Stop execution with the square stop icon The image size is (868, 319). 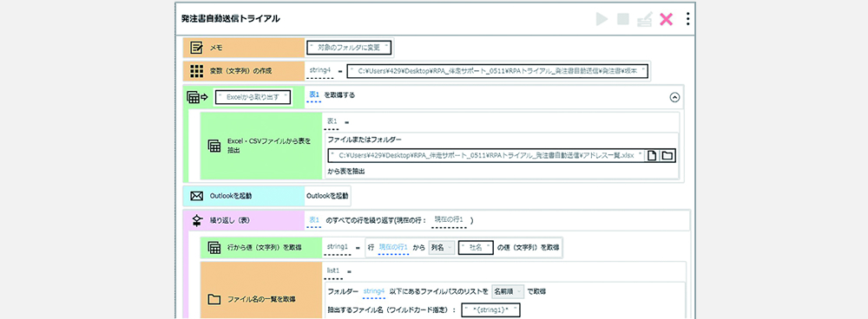[623, 19]
